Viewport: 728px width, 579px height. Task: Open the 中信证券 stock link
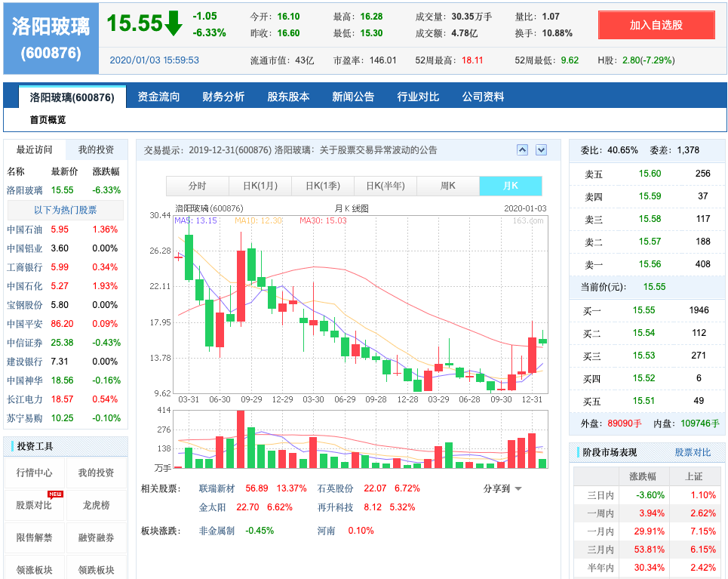pos(25,343)
